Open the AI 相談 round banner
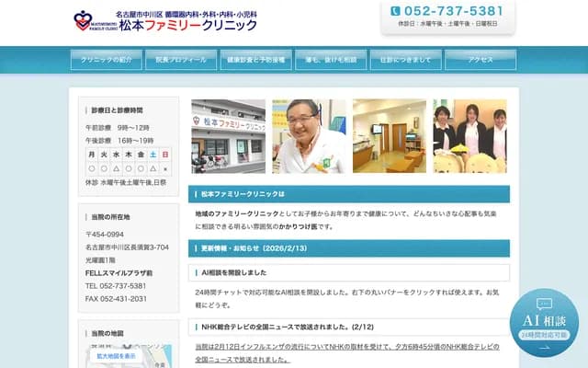 [x=544, y=323]
